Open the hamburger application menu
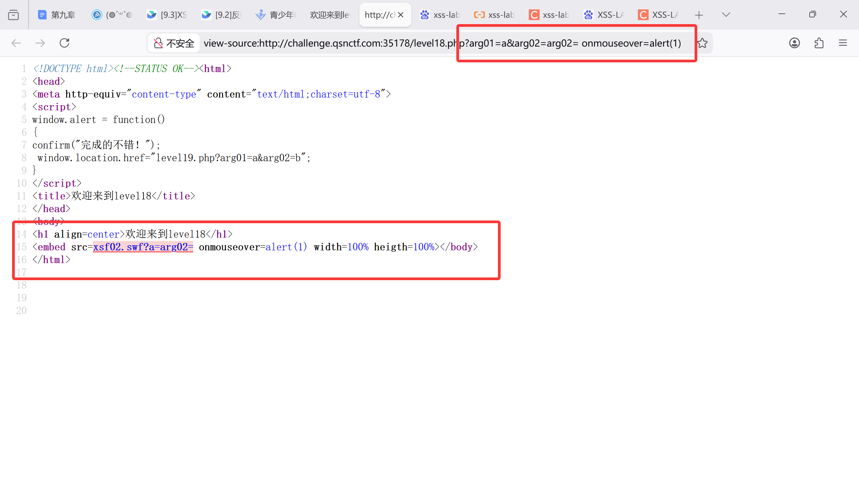This screenshot has height=504, width=859. (x=843, y=43)
